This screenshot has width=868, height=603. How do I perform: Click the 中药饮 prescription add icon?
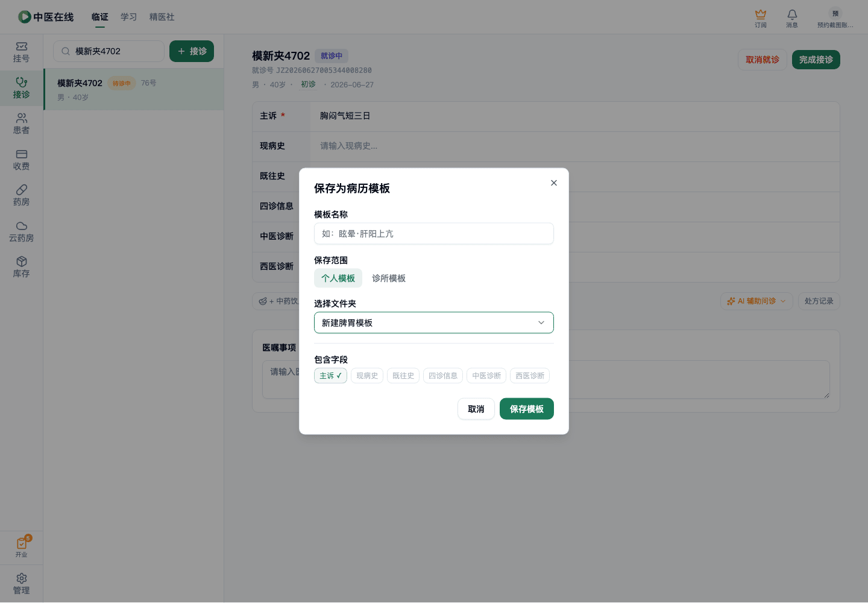pyautogui.click(x=263, y=301)
